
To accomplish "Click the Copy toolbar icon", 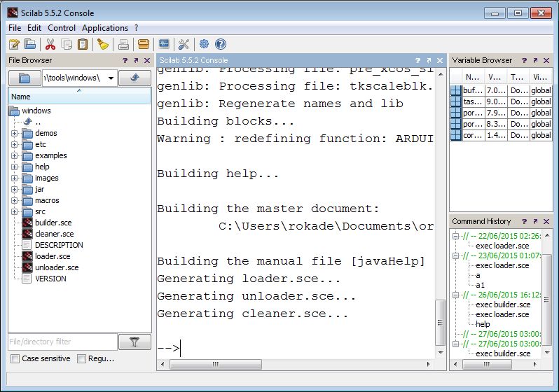I will click(x=67, y=44).
